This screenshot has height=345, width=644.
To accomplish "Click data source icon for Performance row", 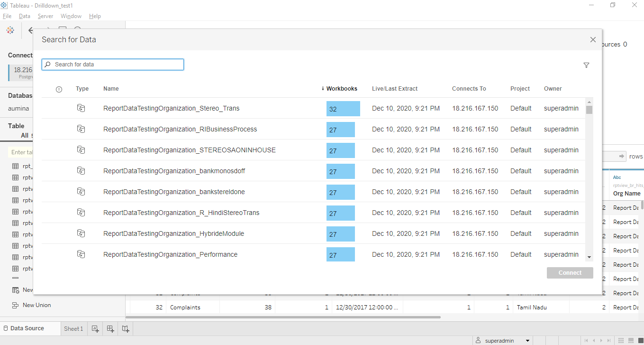I will point(81,254).
